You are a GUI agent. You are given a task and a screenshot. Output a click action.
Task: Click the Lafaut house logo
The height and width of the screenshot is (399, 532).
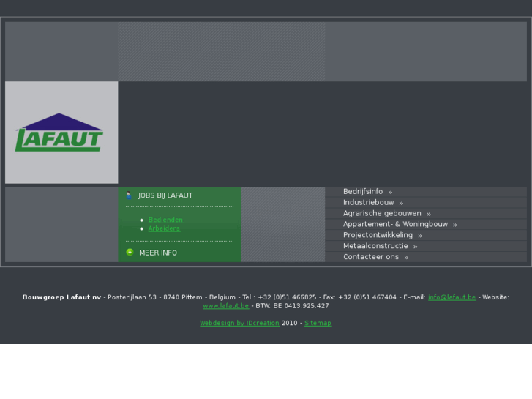pos(59,133)
